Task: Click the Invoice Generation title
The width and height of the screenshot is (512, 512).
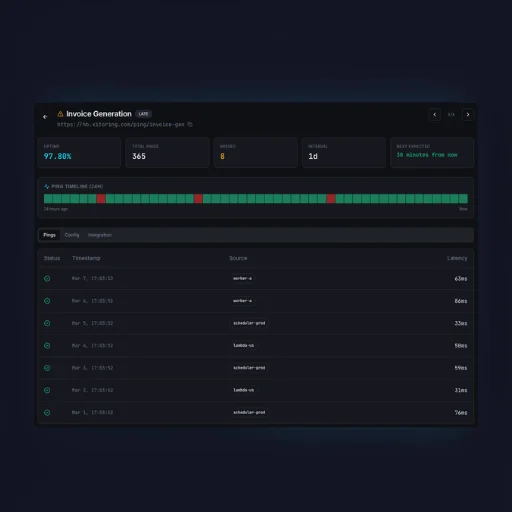Action: (x=99, y=114)
